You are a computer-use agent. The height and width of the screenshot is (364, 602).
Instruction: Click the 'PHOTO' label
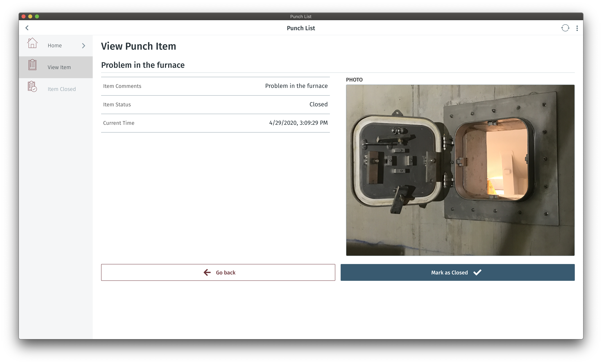click(354, 80)
